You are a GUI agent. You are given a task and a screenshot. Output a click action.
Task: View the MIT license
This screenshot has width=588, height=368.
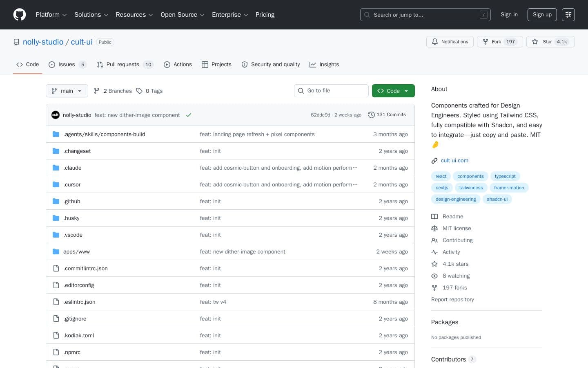(451, 229)
